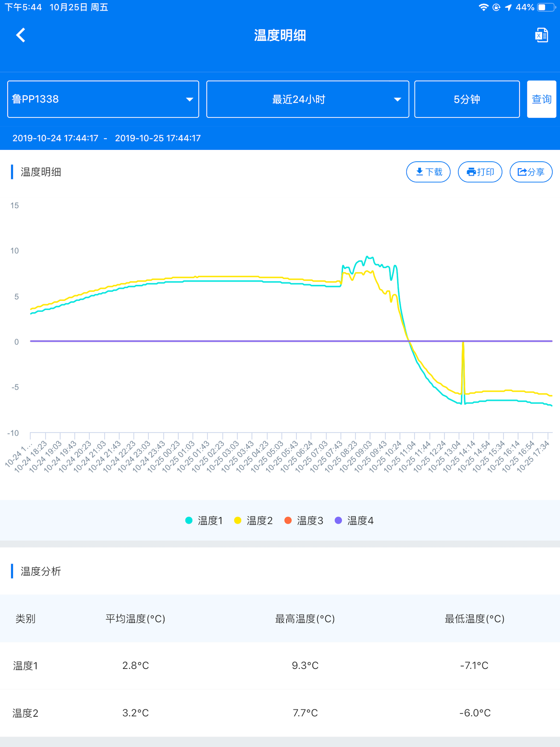
Task: Toggle 温度1 series in legend
Action: (x=204, y=520)
